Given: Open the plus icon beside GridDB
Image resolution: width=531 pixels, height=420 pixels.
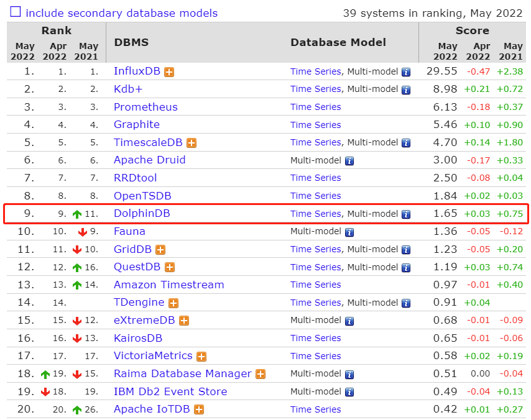Looking at the screenshot, I should [160, 250].
